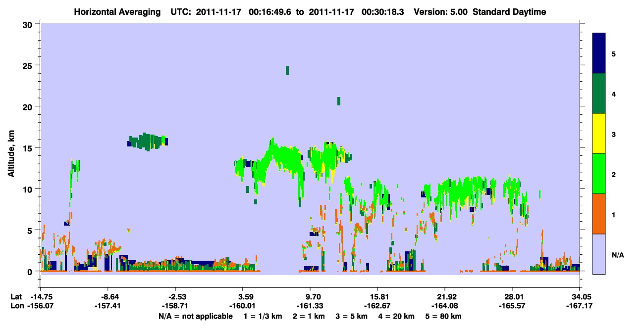Click latitude value -8.64

108,296
